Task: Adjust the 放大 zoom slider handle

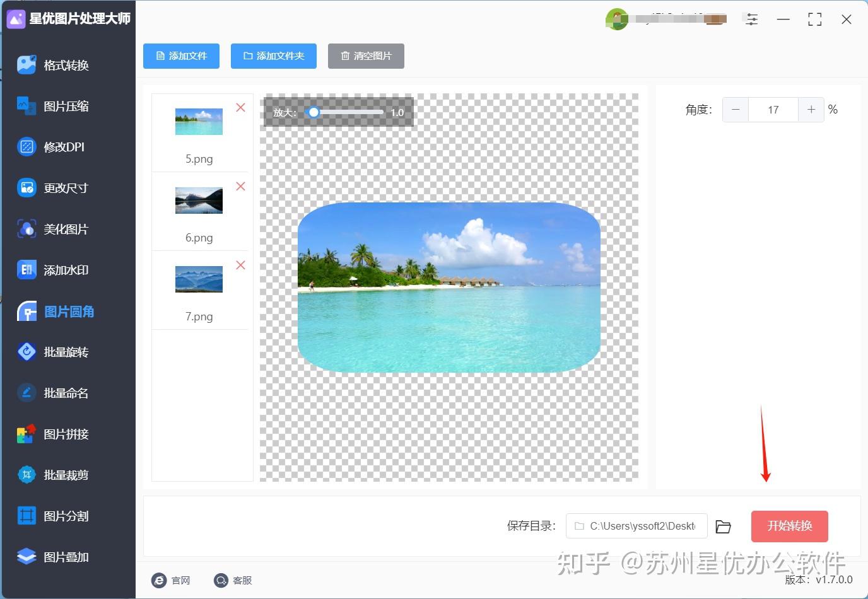Action: [314, 112]
